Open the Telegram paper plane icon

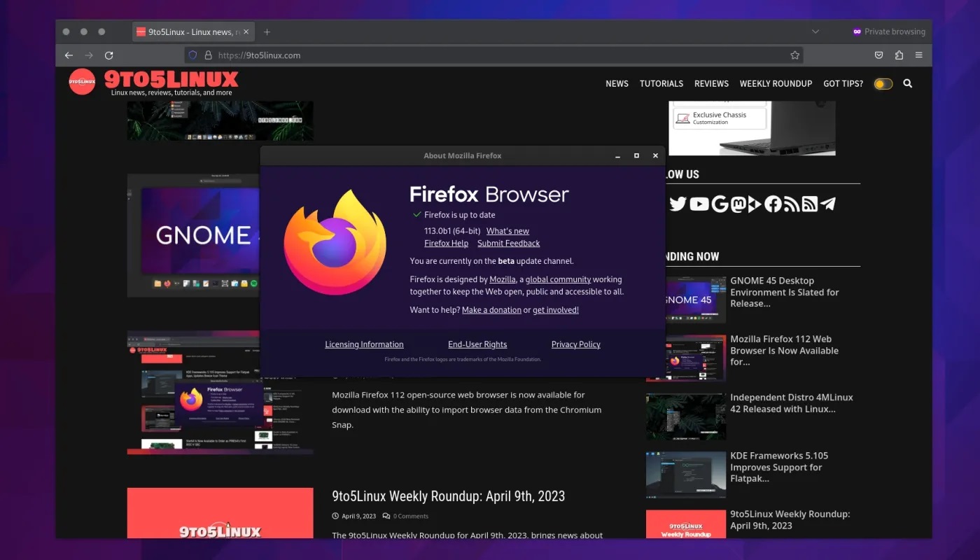click(x=827, y=204)
